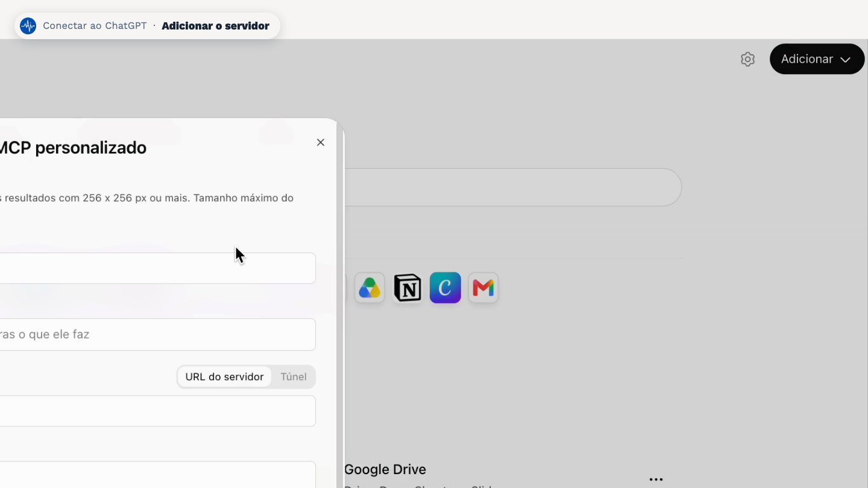Click the Canva app icon

tap(445, 287)
